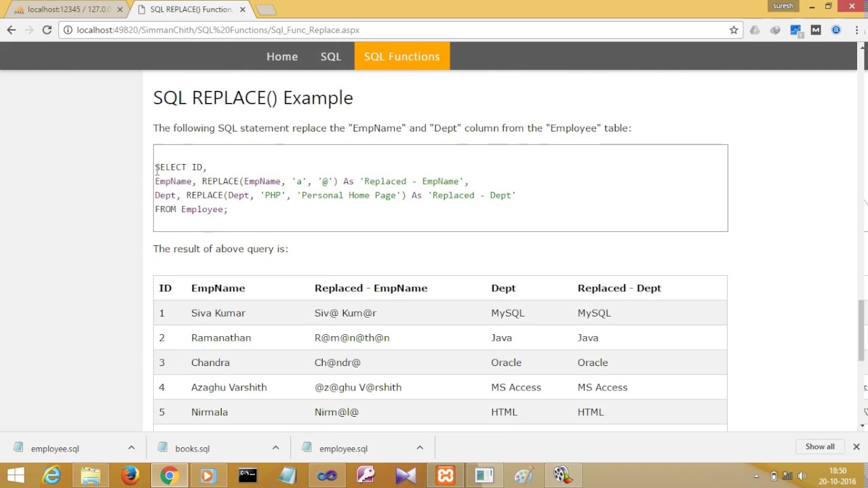Click the 'SELECT ID,' code line
This screenshot has height=488, width=868.
click(180, 167)
